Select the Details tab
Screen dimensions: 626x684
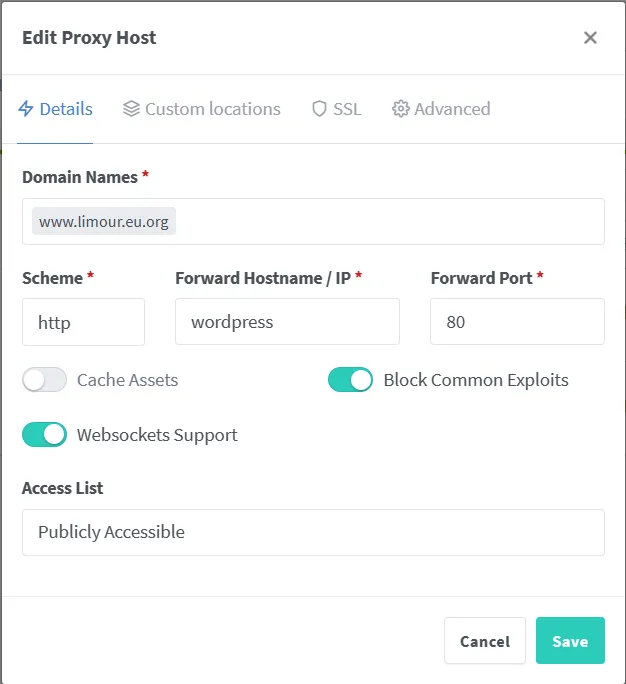66,109
